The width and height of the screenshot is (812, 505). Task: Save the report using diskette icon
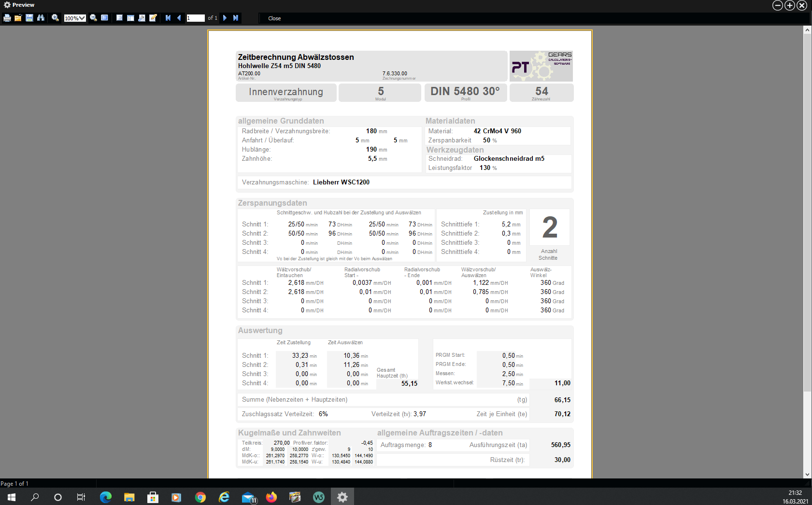point(29,18)
